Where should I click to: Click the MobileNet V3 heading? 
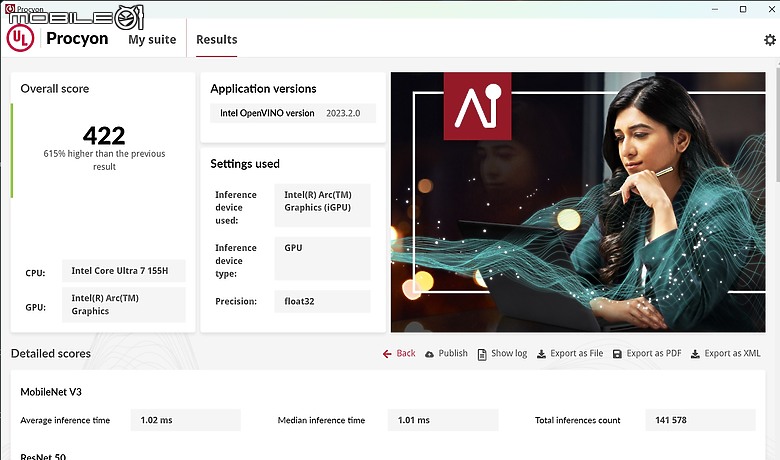coord(51,392)
